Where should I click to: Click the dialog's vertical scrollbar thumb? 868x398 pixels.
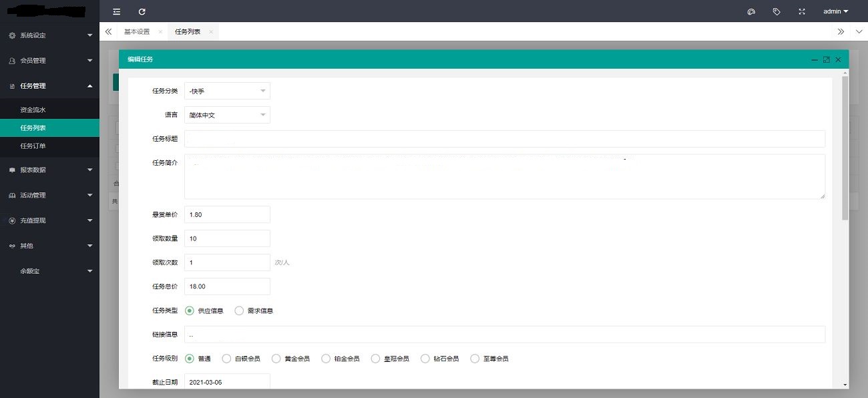[845, 148]
